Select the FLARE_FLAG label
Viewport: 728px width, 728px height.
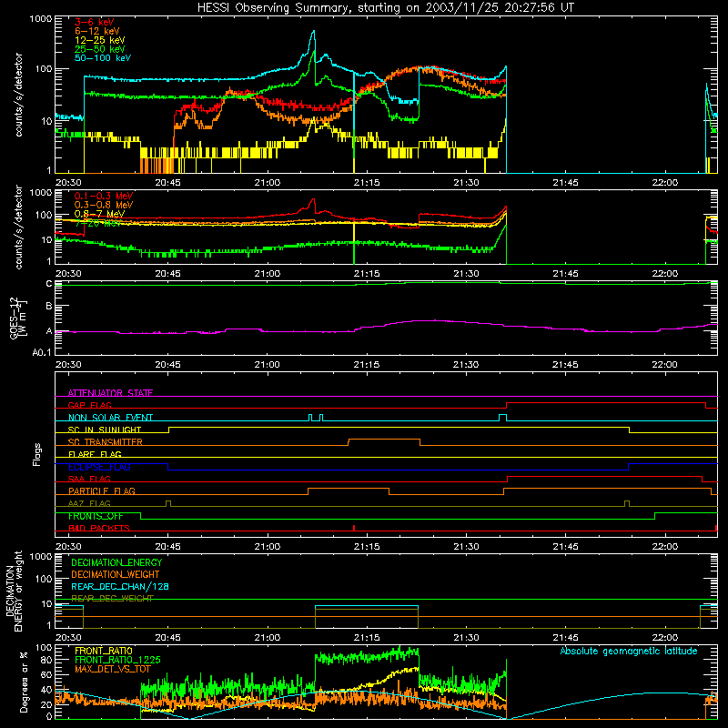tap(95, 454)
